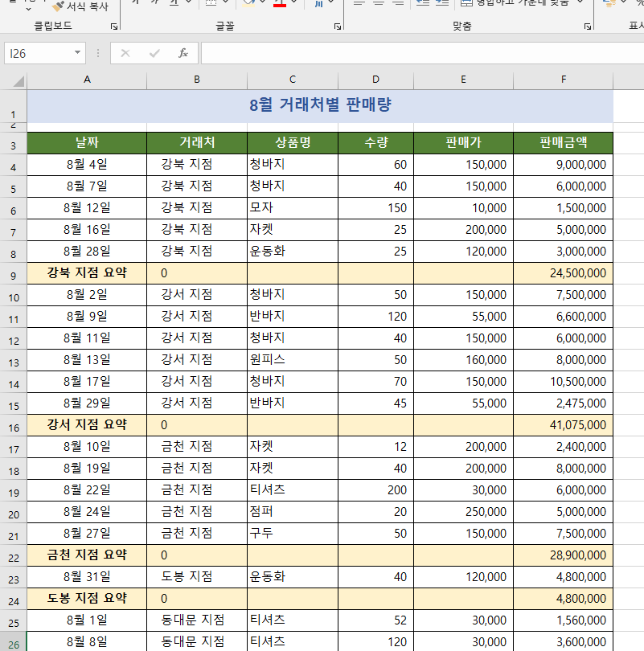Select column F header
Image resolution: width=644 pixels, height=651 pixels.
tap(564, 80)
